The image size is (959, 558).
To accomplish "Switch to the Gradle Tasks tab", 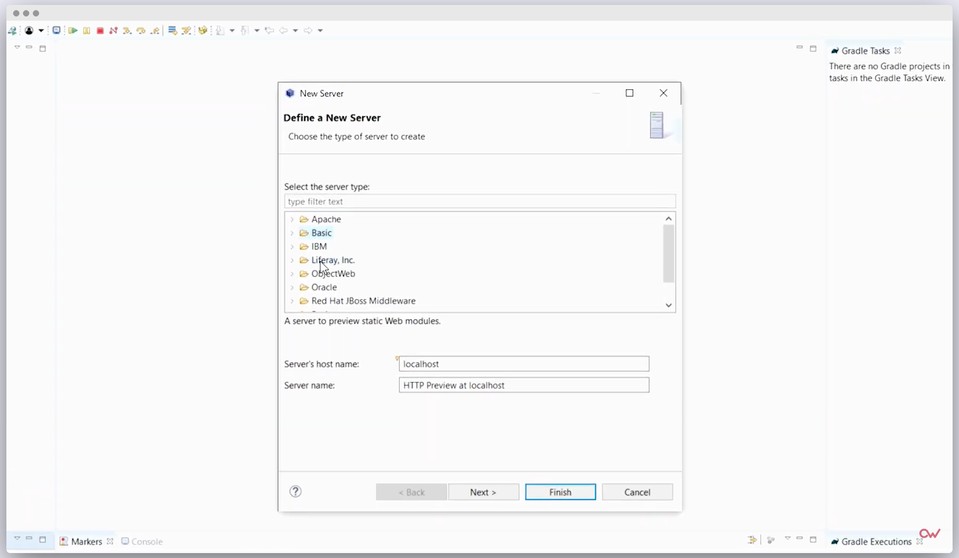I will pos(865,51).
